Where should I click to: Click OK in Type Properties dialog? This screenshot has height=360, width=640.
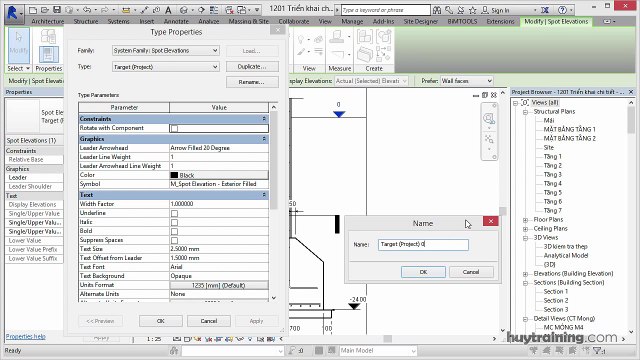pos(161,321)
